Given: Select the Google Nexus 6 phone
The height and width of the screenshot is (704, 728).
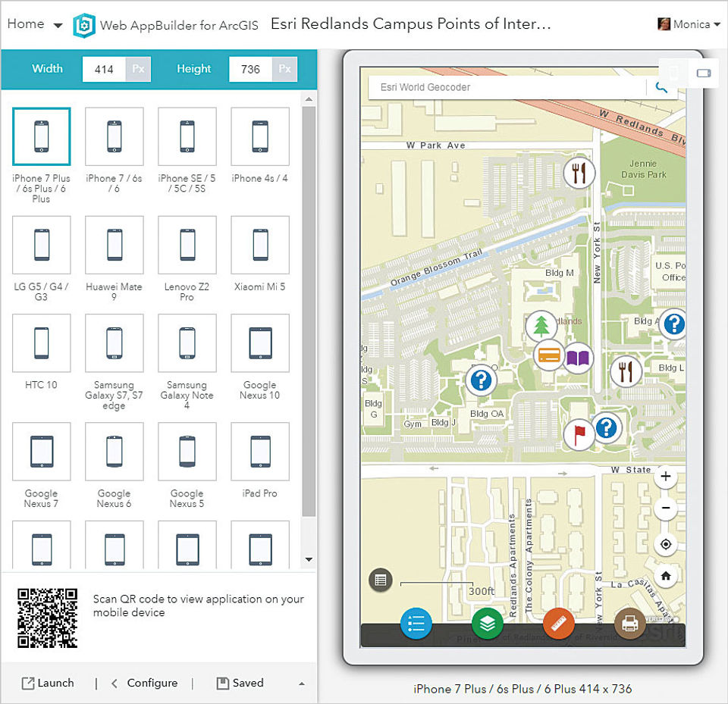Looking at the screenshot, I should [115, 451].
